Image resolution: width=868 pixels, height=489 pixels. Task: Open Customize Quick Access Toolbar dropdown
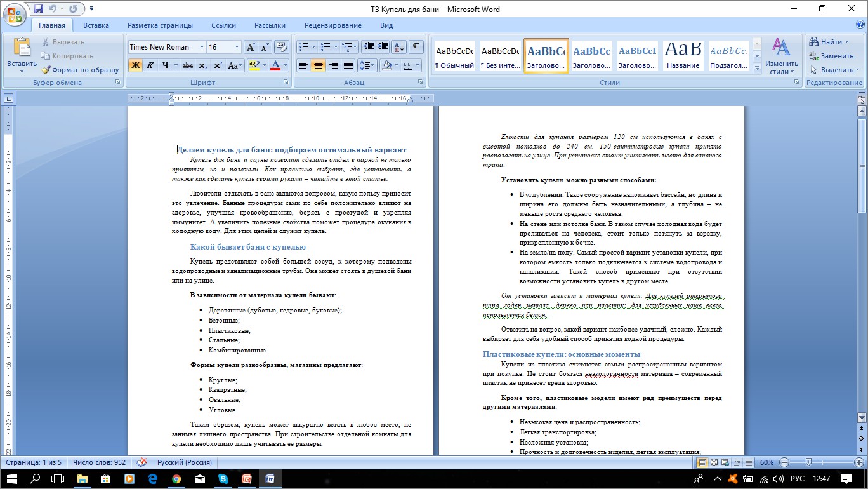click(x=92, y=9)
